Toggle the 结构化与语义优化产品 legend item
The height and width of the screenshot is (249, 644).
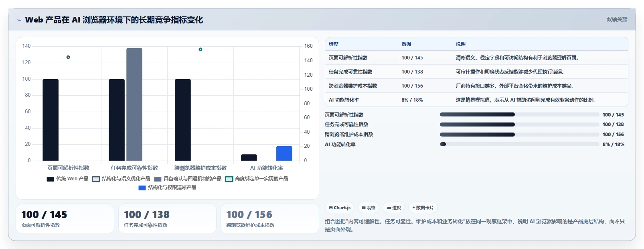[121, 179]
